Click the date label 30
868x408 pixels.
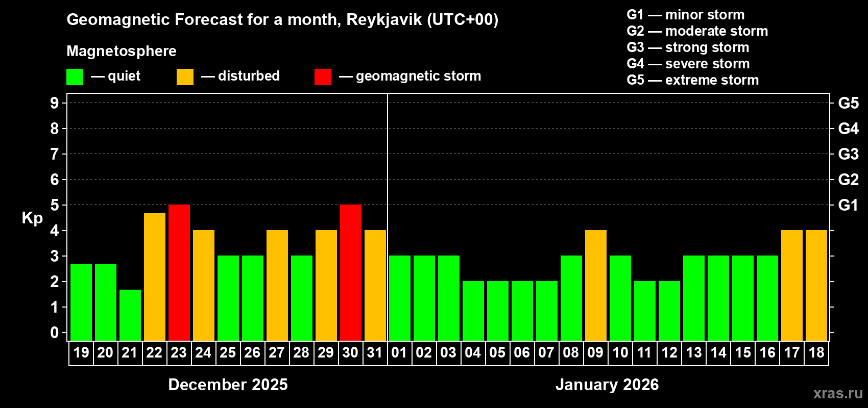click(x=350, y=352)
